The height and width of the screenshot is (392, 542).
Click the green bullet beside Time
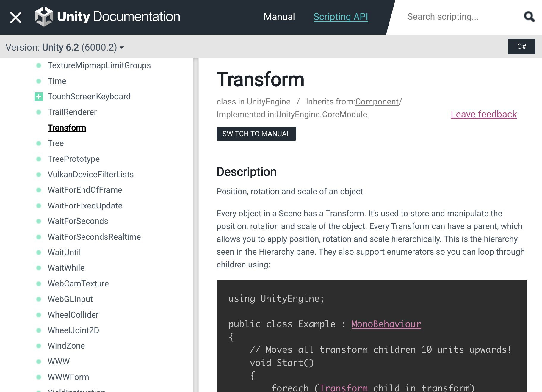(39, 81)
